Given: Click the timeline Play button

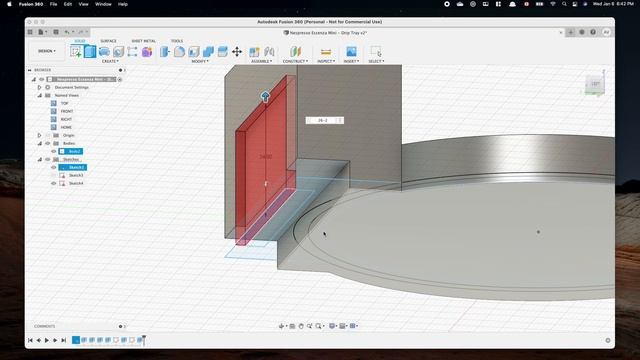Looking at the screenshot, I should pos(47,340).
